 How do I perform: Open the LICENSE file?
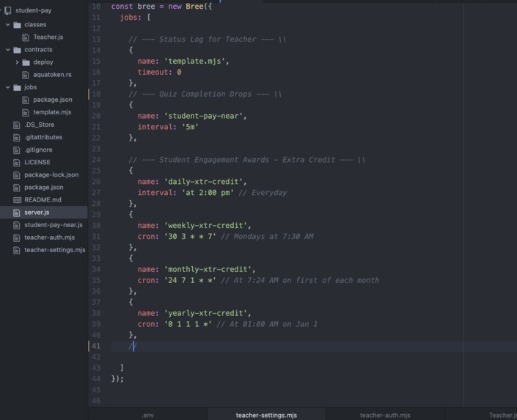(37, 162)
